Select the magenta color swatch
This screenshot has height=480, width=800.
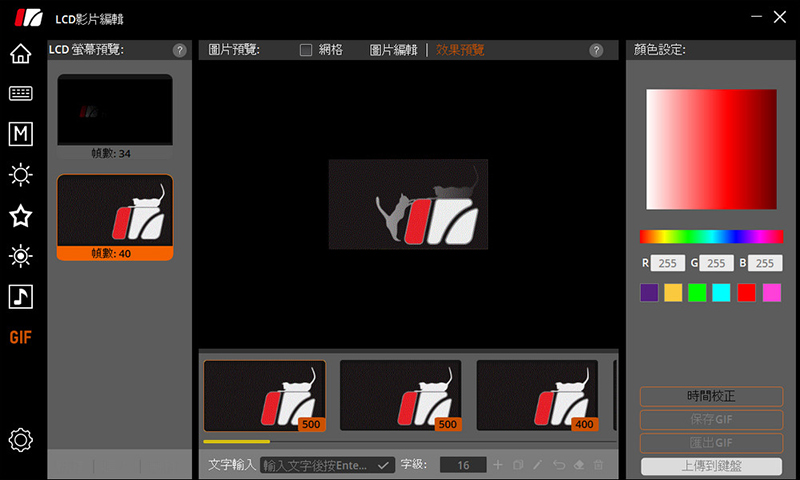[771, 293]
